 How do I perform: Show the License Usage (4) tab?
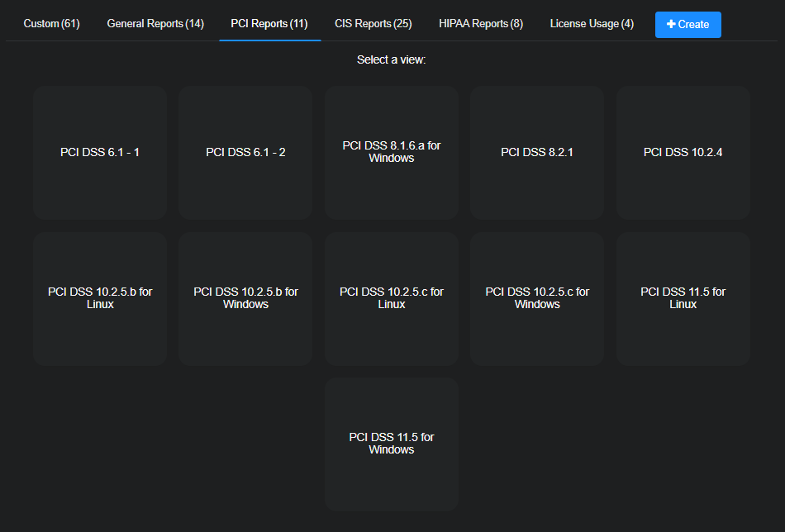click(x=592, y=24)
